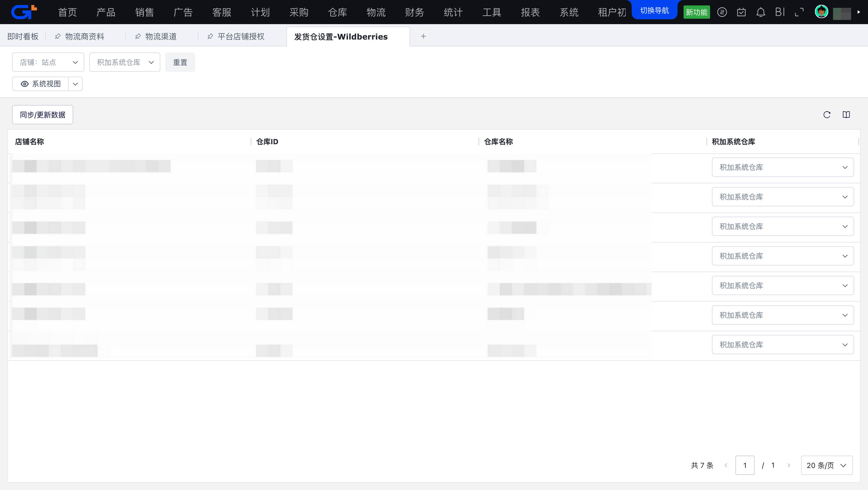Click the pin icon on 物流渠道 tab
The height and width of the screenshot is (490, 868).
pos(138,37)
